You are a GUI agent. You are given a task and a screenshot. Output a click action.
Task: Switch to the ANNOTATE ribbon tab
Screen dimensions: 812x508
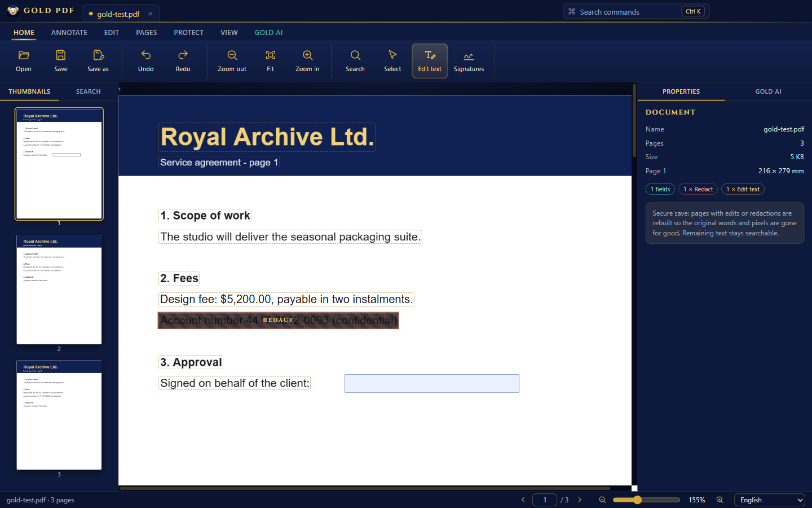click(x=69, y=32)
